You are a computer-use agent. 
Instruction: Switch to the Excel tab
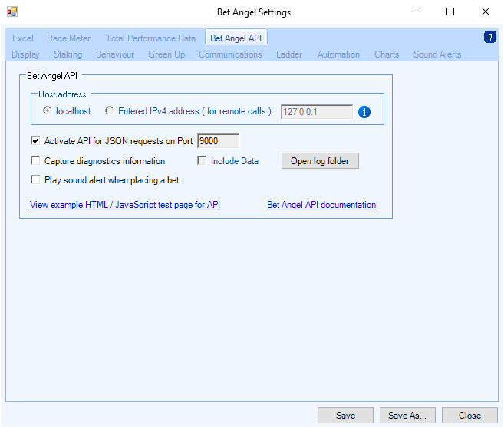(23, 38)
